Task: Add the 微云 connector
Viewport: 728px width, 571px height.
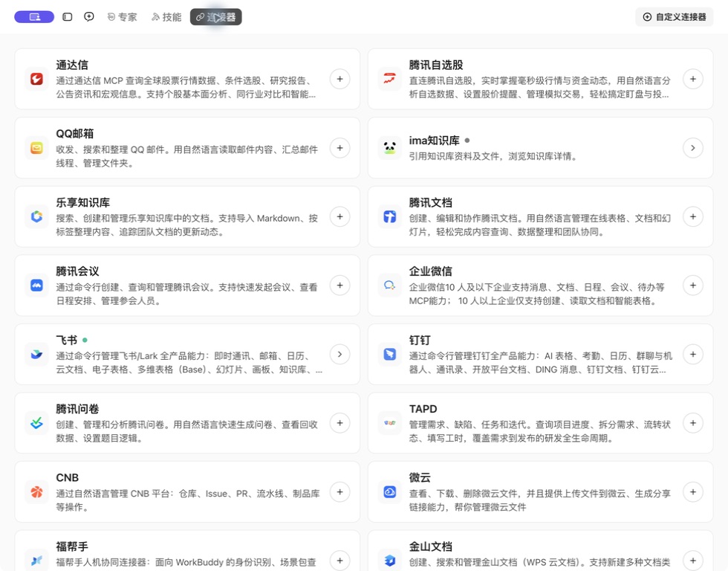Action: (692, 491)
